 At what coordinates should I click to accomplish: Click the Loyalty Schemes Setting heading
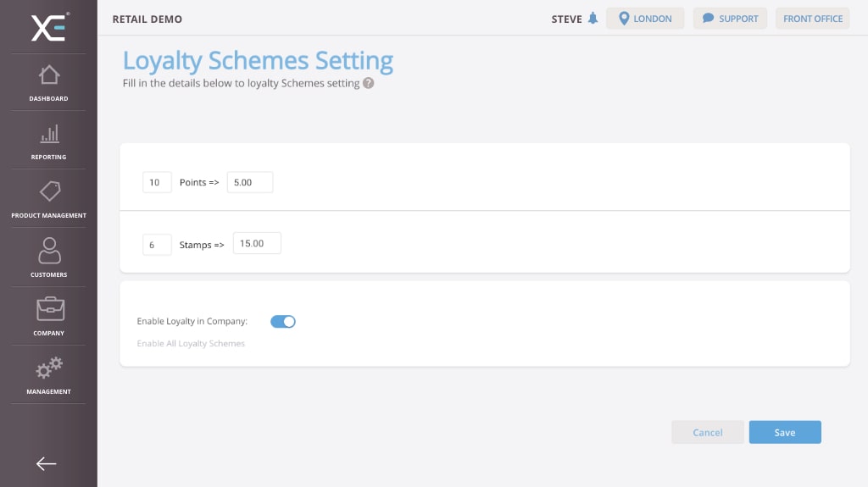258,61
